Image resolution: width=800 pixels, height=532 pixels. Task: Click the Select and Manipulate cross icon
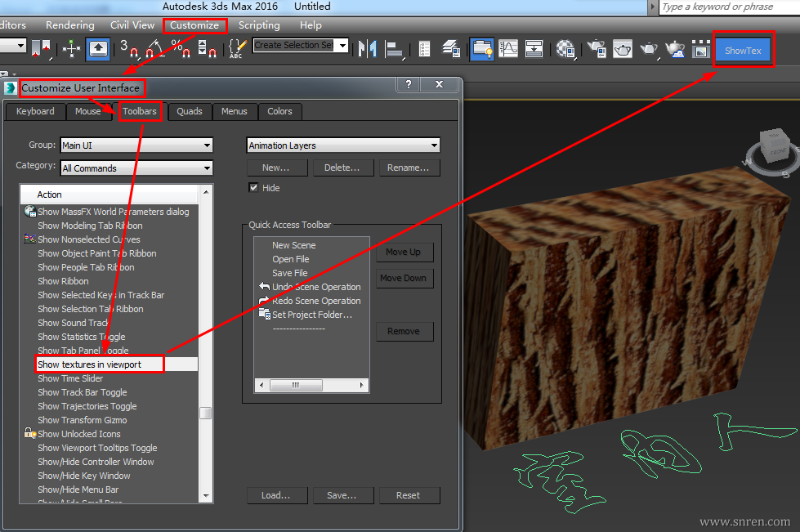click(x=71, y=49)
